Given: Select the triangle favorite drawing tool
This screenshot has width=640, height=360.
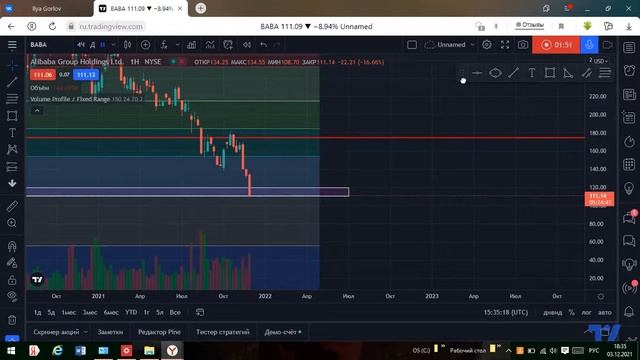Looking at the screenshot, I should coord(568,73).
